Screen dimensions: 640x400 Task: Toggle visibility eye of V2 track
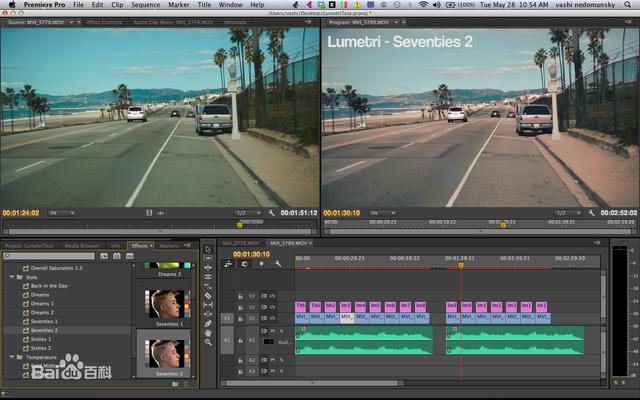point(273,307)
